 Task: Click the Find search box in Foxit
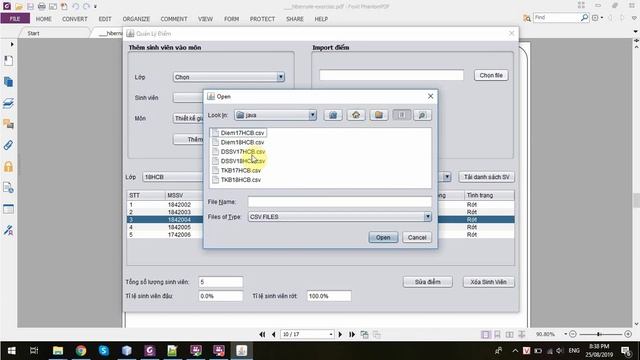coord(557,18)
